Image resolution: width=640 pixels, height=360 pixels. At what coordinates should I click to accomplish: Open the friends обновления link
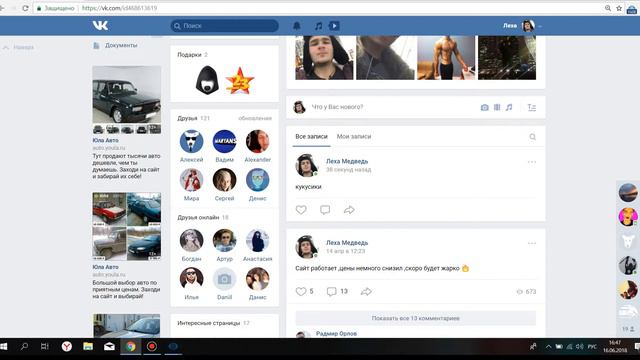(x=255, y=118)
